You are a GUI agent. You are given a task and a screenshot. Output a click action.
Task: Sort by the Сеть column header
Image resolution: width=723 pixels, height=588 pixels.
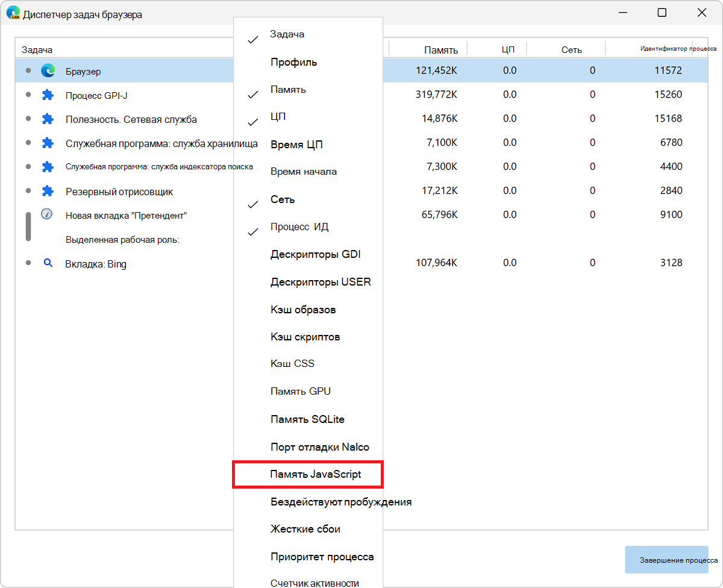pos(571,50)
